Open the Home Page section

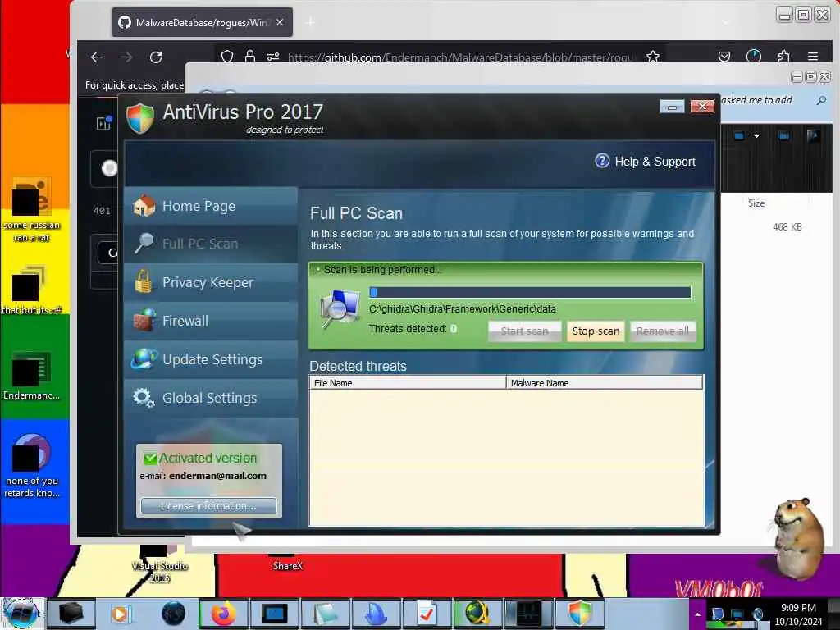coord(211,206)
